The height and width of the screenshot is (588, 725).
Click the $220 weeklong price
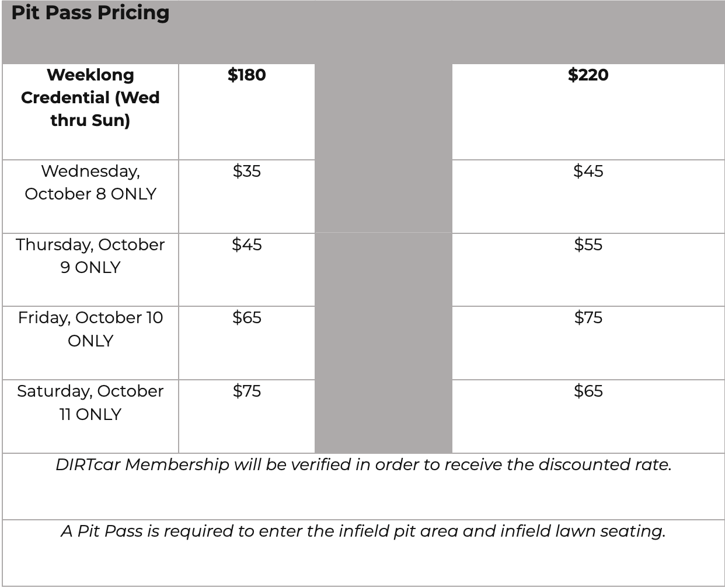[588, 75]
